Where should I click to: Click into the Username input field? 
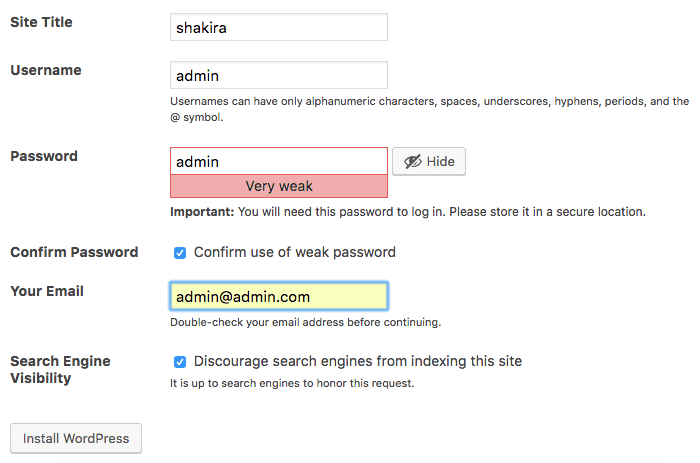pos(278,75)
